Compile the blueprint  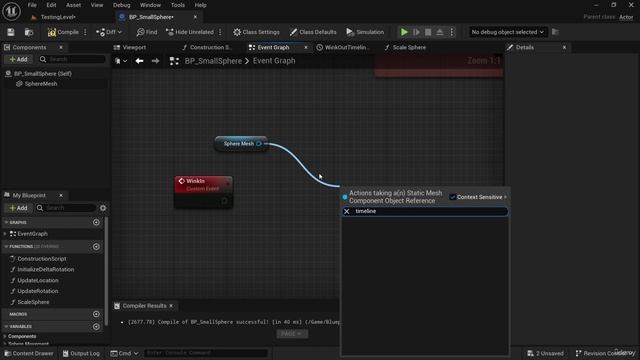click(x=63, y=32)
